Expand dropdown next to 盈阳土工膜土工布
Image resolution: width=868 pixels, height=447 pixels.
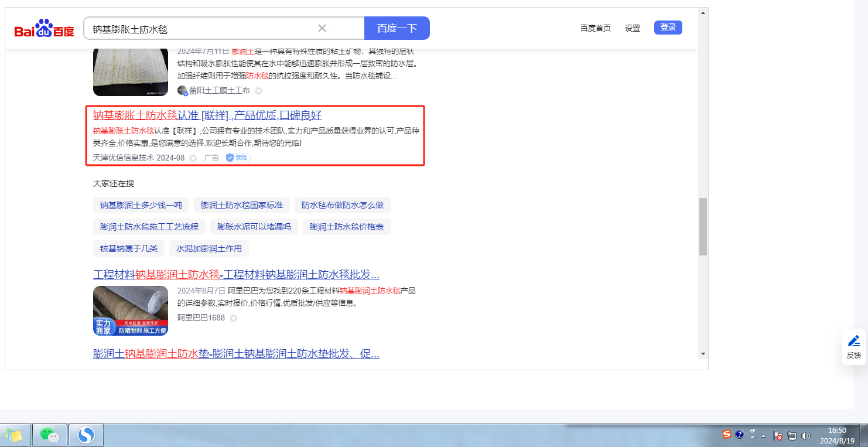tap(258, 91)
